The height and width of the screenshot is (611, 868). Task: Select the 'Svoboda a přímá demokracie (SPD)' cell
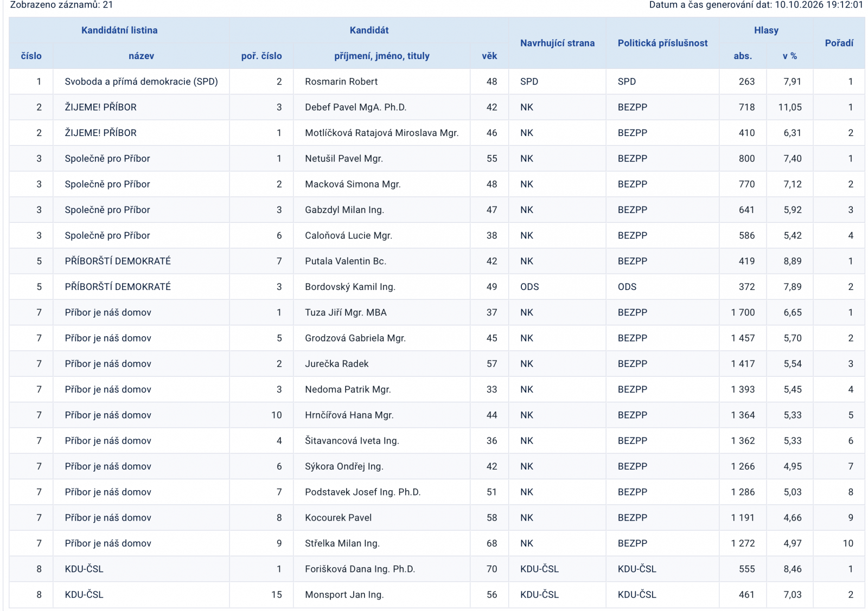(141, 81)
